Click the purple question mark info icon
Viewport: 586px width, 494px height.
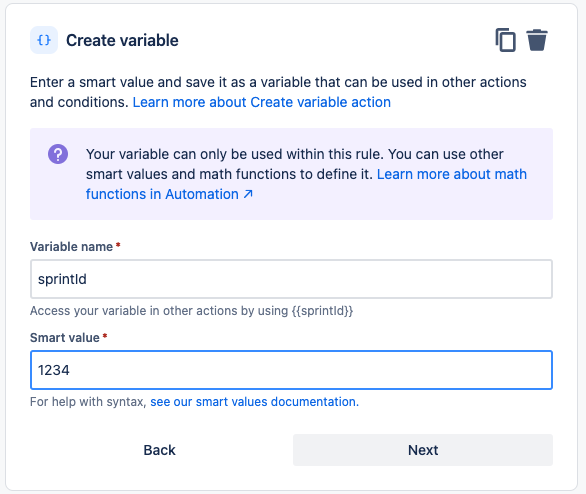coord(58,154)
